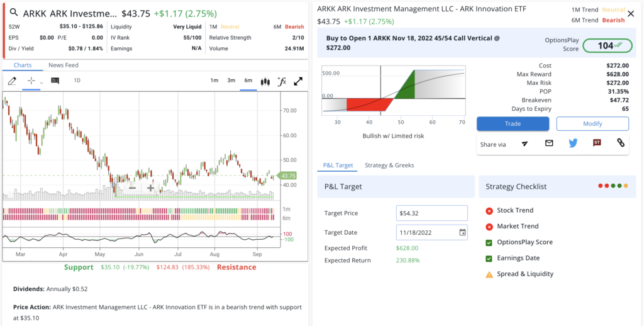Open the Target Date calendar picker
Viewport: 644px width, 326px height.
tap(462, 232)
